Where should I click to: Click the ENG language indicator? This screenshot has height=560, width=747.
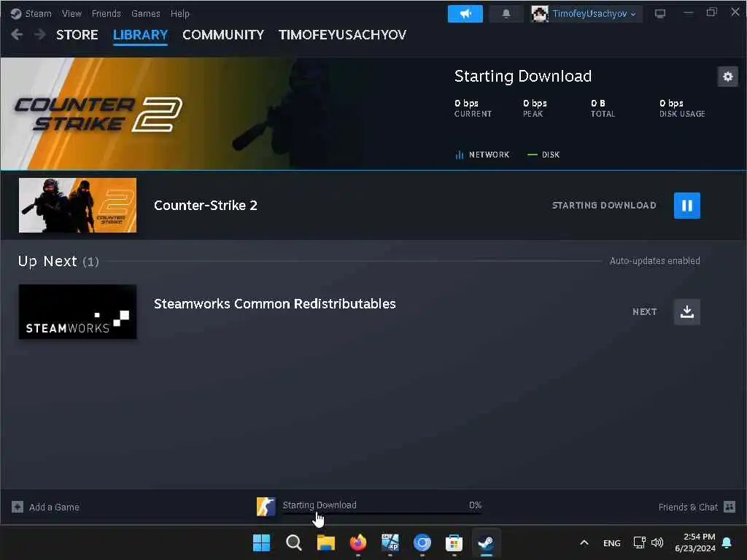tap(612, 542)
